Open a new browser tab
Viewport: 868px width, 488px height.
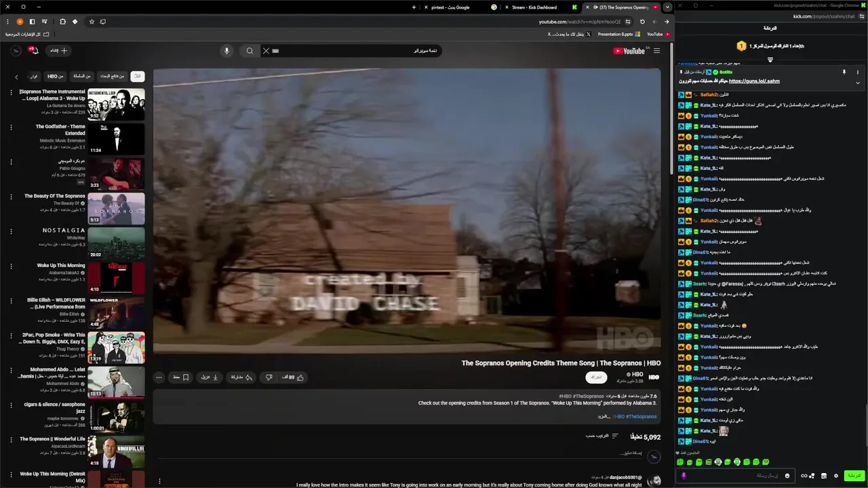414,7
